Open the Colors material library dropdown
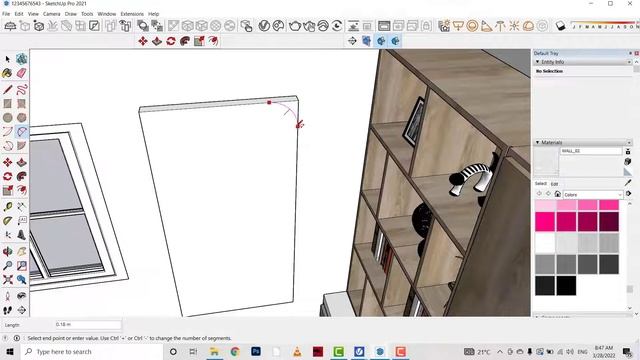 [x=593, y=195]
